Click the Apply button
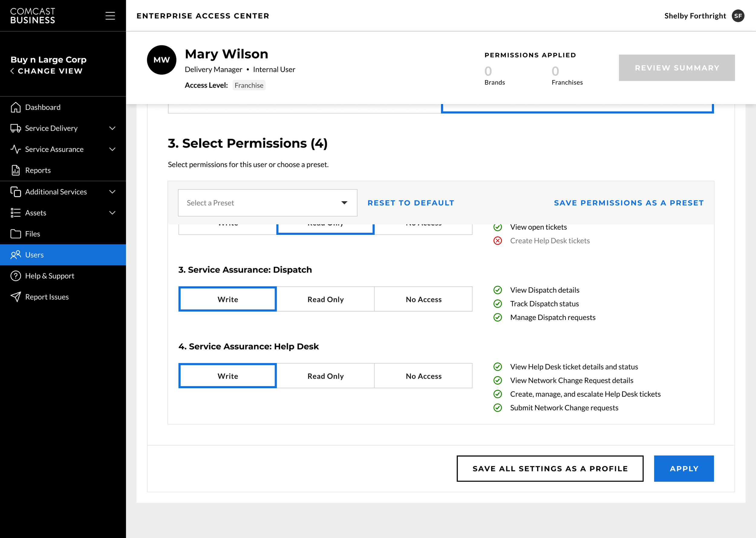Image resolution: width=756 pixels, height=538 pixels. pyautogui.click(x=683, y=468)
